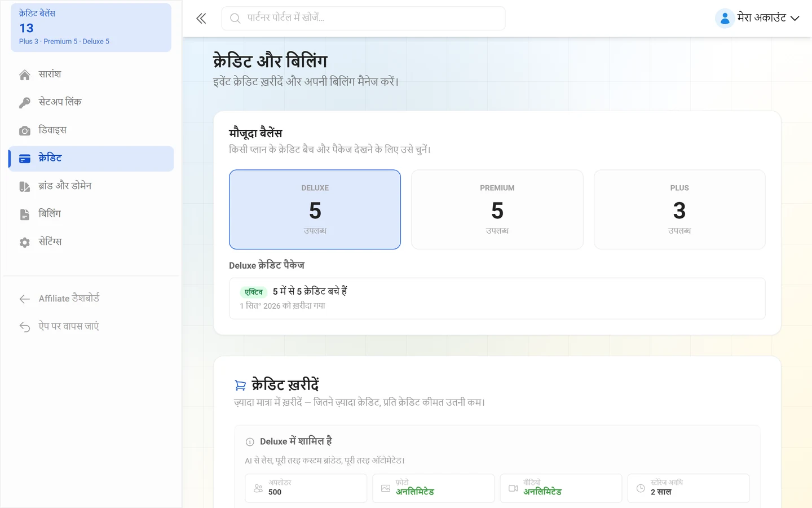
Task: Click the credit card icon for क्रेडिट
Action: point(25,159)
